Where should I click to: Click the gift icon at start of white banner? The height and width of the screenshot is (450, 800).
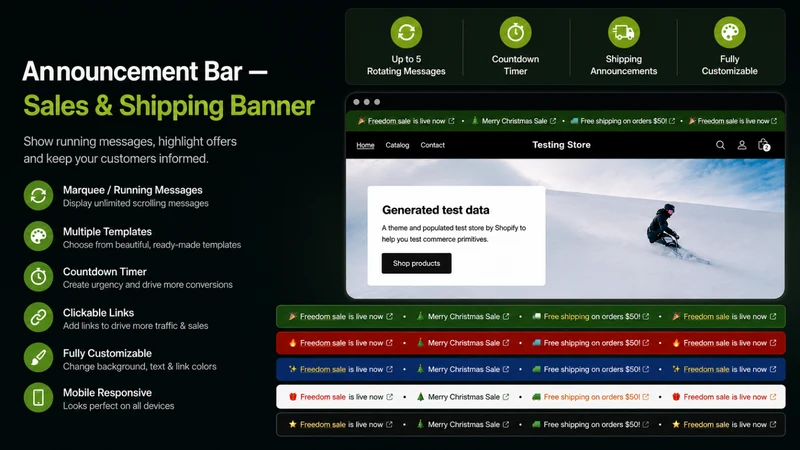coord(292,396)
